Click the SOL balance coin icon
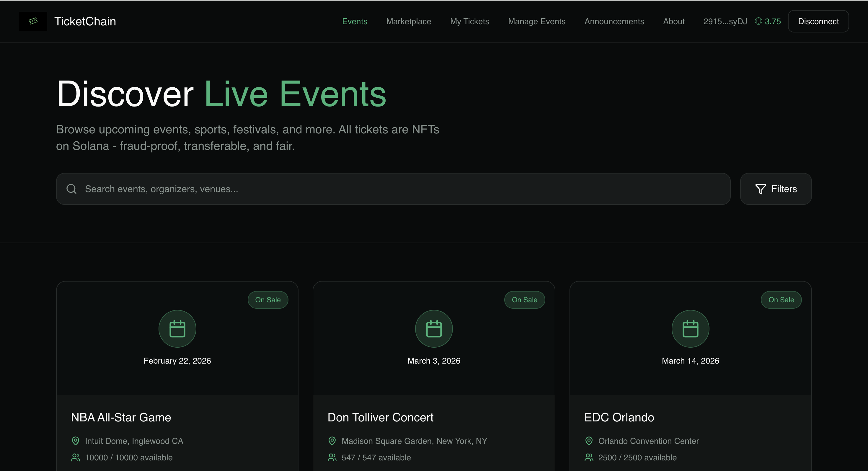Viewport: 868px width, 471px height. click(x=758, y=21)
